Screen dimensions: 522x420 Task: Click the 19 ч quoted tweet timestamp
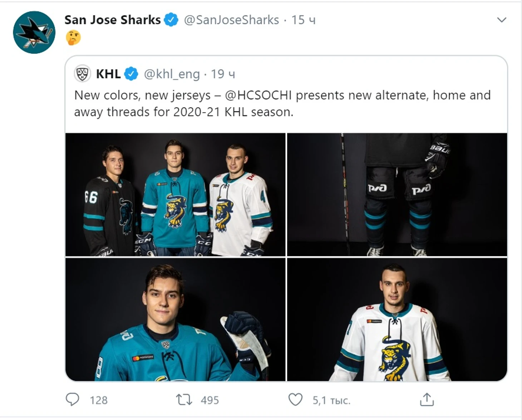click(223, 74)
